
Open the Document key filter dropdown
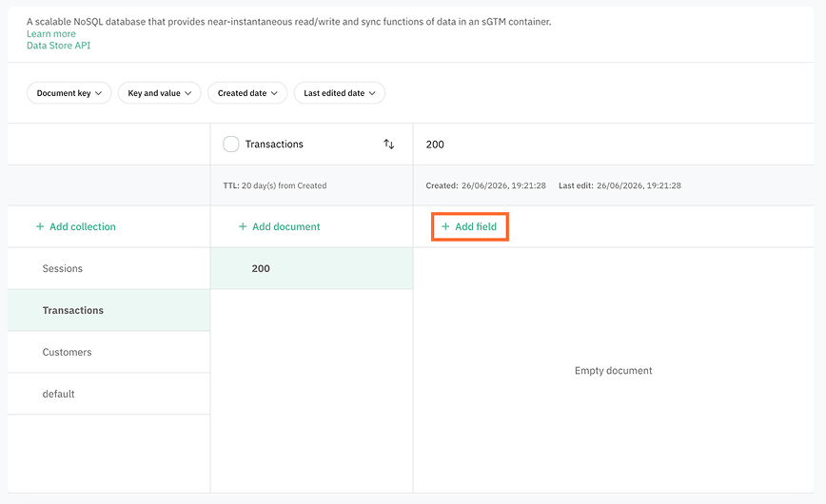69,92
